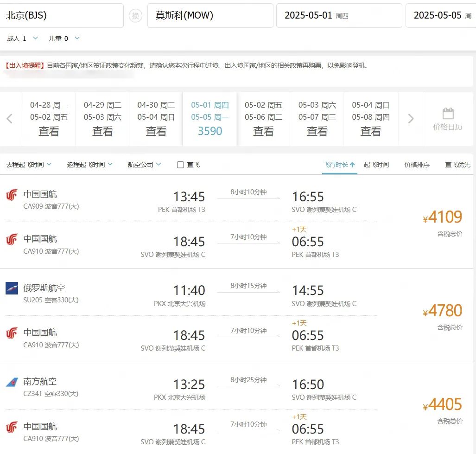Select the 直飞优先 sorting tab

point(457,165)
